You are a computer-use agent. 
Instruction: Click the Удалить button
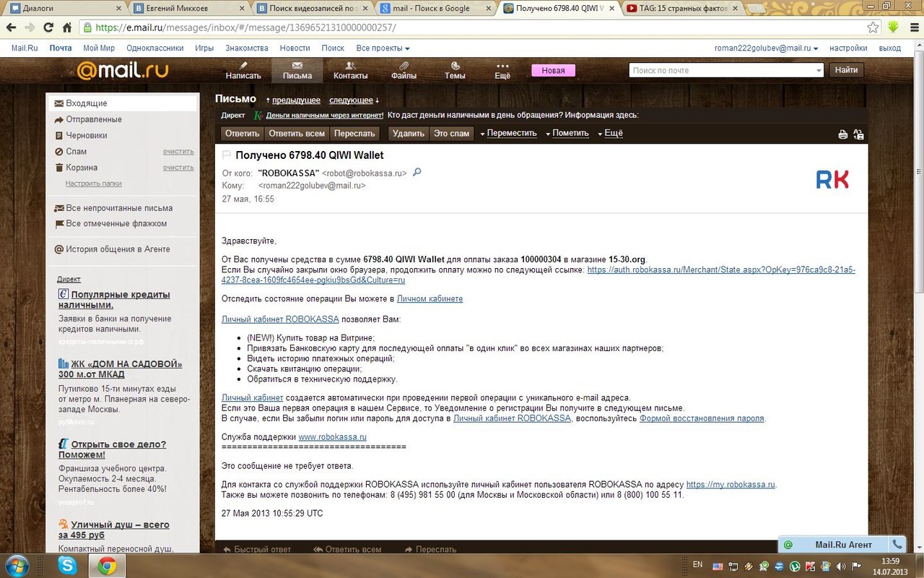409,134
